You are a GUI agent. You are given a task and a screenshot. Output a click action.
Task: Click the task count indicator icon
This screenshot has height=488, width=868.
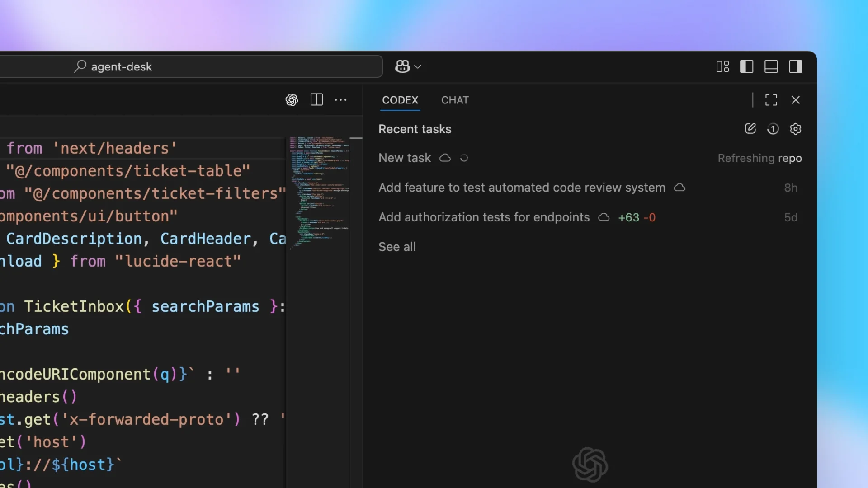[773, 129]
